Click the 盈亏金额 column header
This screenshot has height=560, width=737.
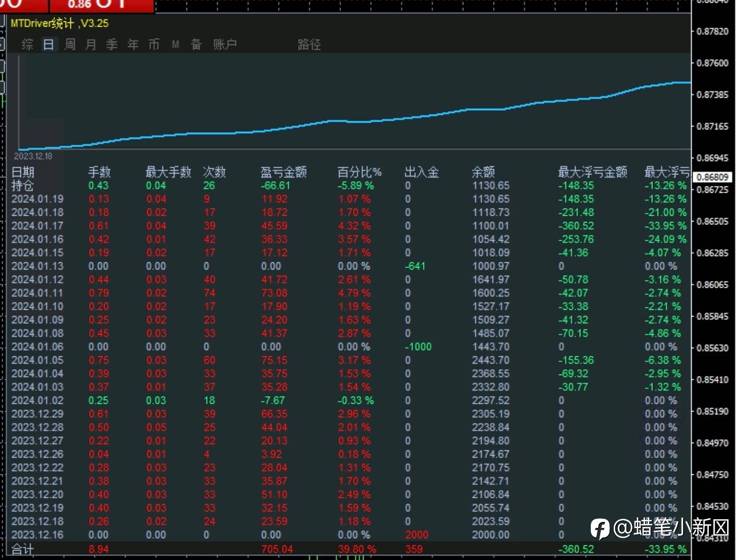coord(284,172)
